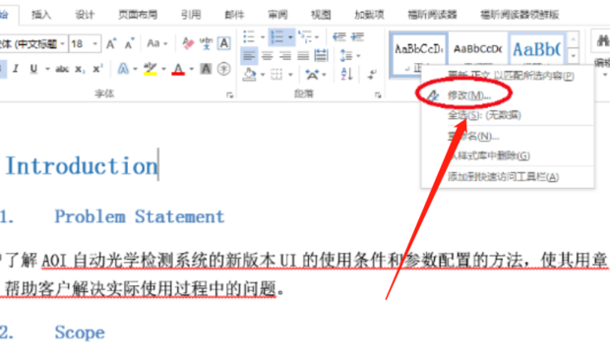Insert a bulleted list with the Bullets icon
The width and height of the screenshot is (610, 364).
pos(249,37)
